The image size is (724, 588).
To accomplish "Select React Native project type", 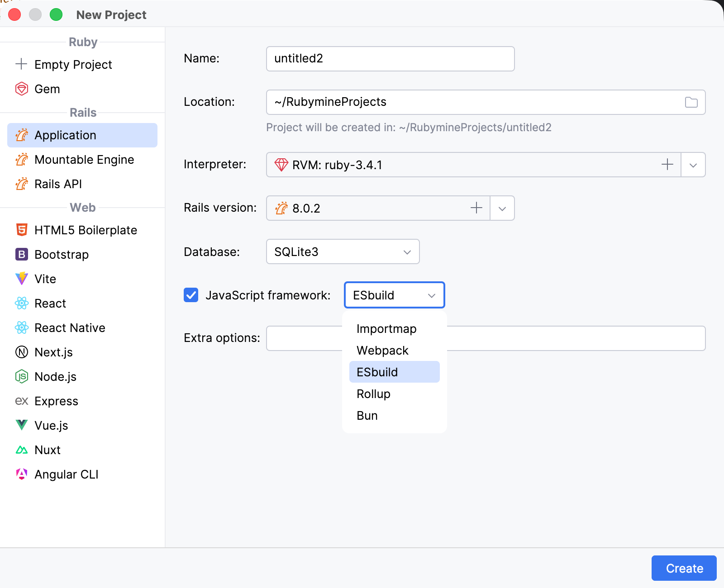I will coord(82,327).
